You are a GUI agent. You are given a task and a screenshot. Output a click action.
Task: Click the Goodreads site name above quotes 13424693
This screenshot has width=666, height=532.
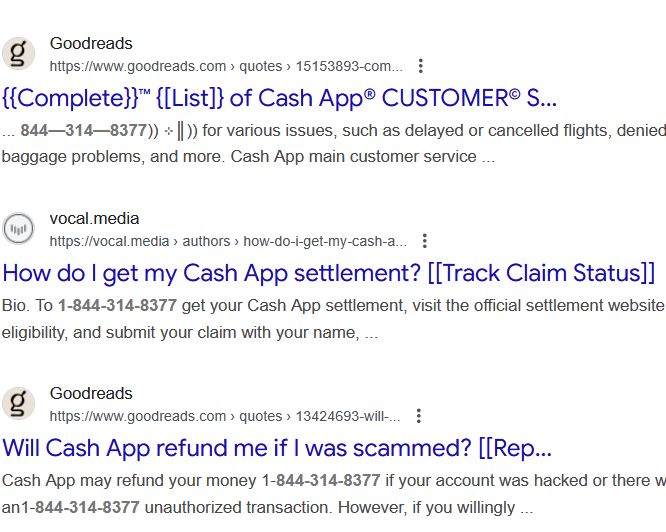click(x=91, y=394)
